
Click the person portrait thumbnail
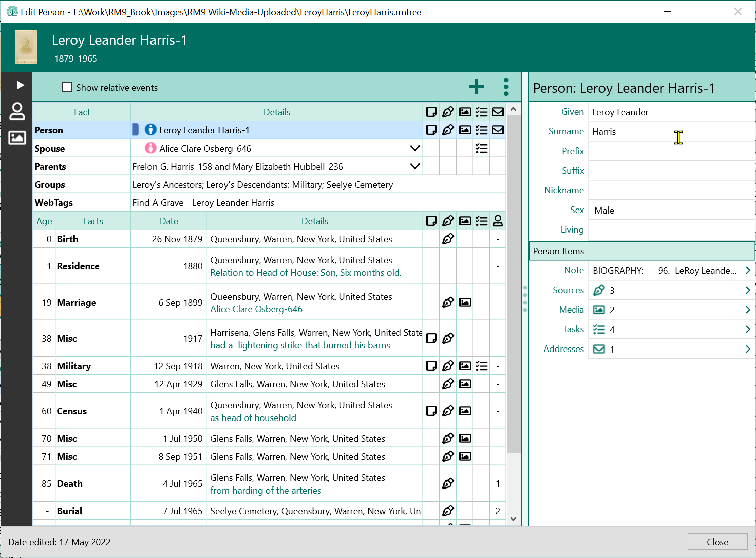tap(26, 47)
